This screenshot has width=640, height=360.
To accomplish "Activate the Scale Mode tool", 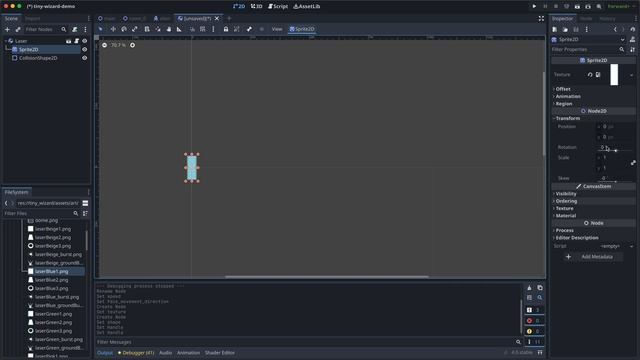I will (x=135, y=29).
